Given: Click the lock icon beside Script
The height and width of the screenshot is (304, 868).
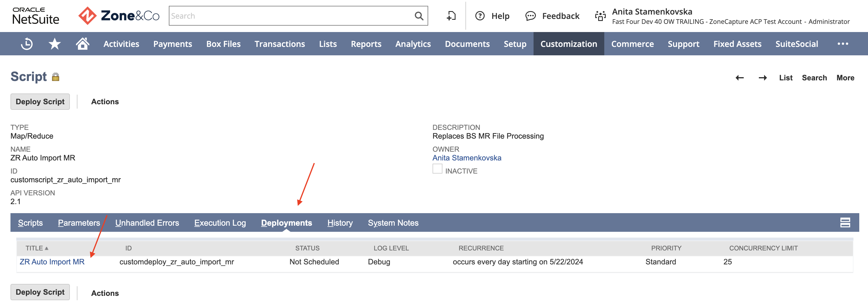Looking at the screenshot, I should (x=56, y=77).
